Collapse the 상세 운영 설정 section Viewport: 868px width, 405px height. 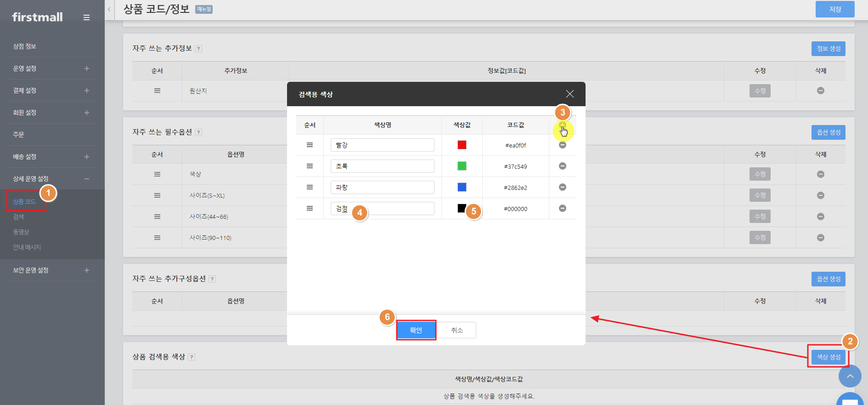coord(86,179)
